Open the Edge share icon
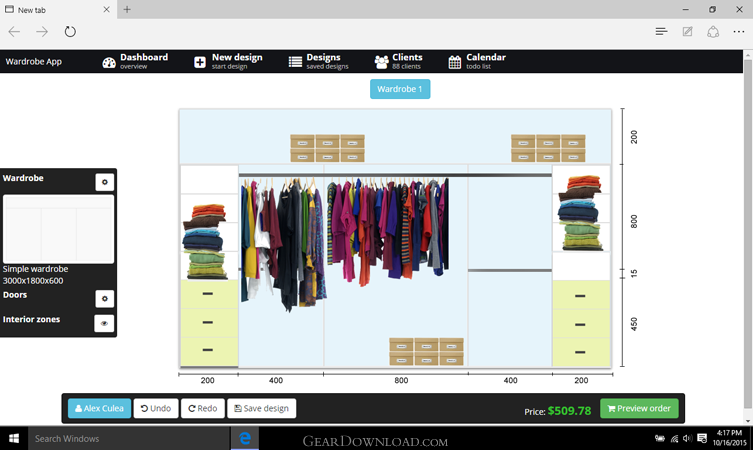 pyautogui.click(x=713, y=32)
